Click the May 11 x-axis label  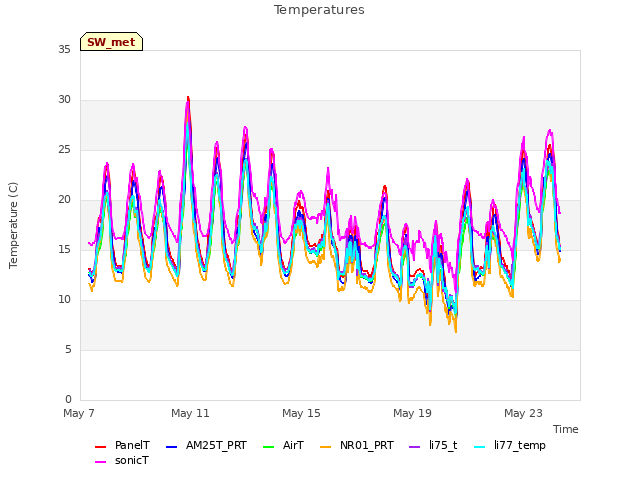pyautogui.click(x=190, y=413)
